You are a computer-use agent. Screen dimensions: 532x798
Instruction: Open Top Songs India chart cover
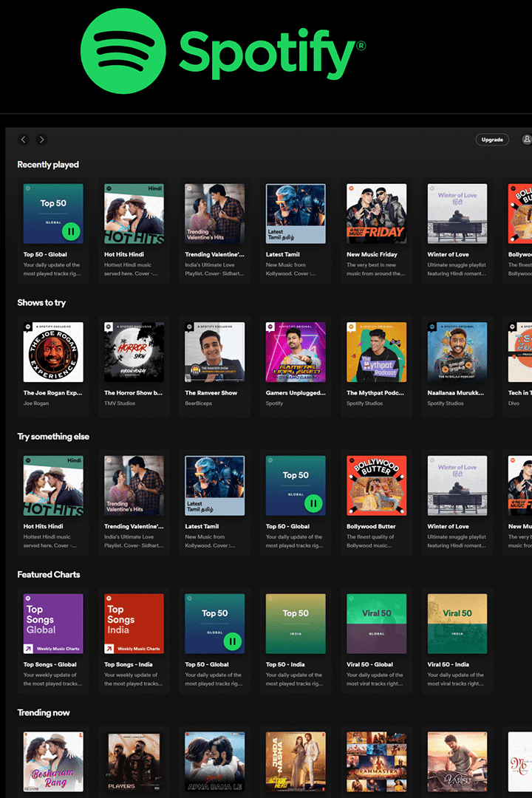coord(134,624)
